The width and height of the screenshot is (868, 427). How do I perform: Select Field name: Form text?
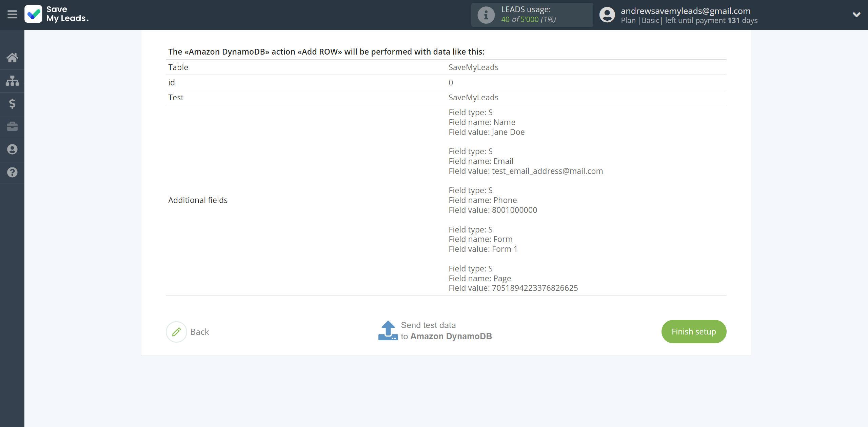click(x=480, y=239)
